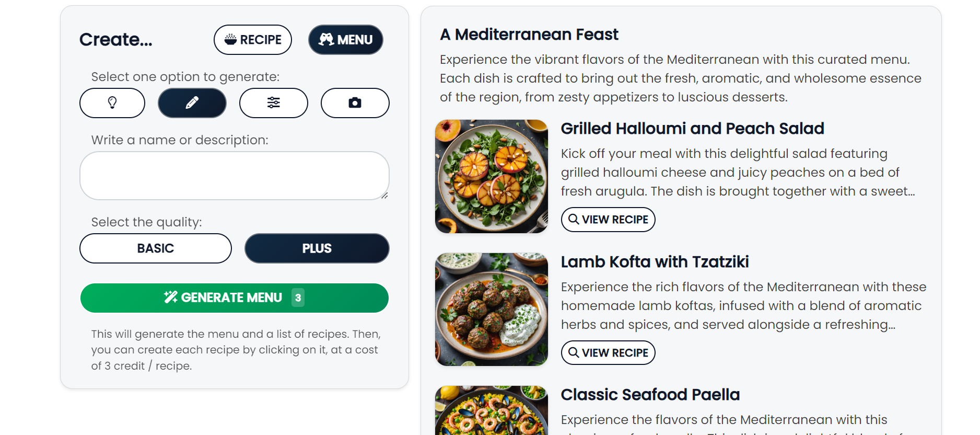Click the name or description text box
The image size is (980, 435).
(x=235, y=176)
